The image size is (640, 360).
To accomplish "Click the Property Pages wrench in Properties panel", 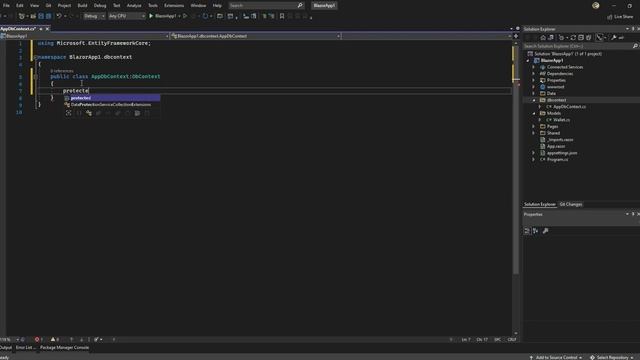I will click(x=545, y=231).
